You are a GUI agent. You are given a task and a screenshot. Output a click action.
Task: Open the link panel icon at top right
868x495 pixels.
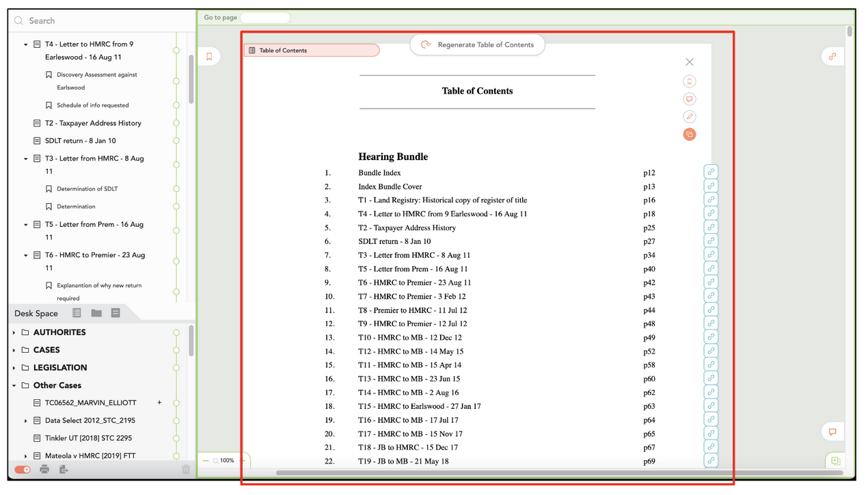[x=832, y=57]
